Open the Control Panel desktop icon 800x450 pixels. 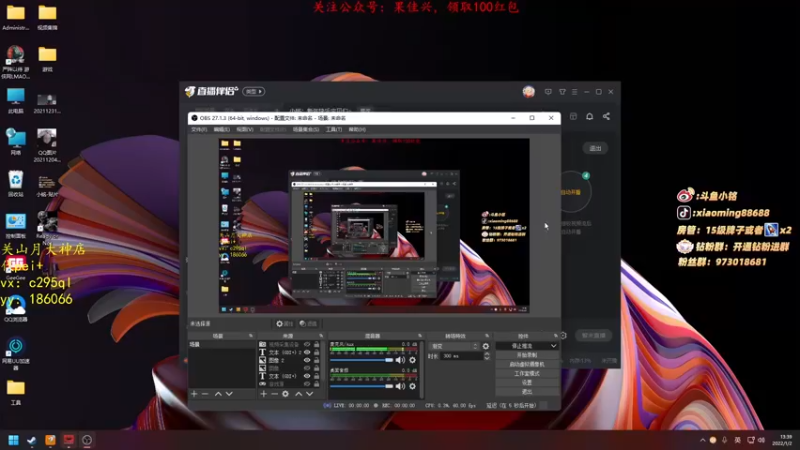(x=15, y=226)
